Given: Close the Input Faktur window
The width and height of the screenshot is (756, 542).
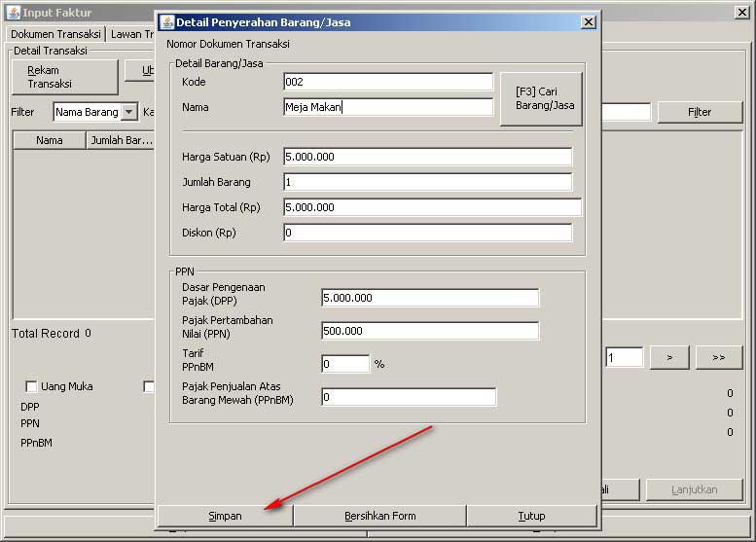Looking at the screenshot, I should tap(742, 13).
